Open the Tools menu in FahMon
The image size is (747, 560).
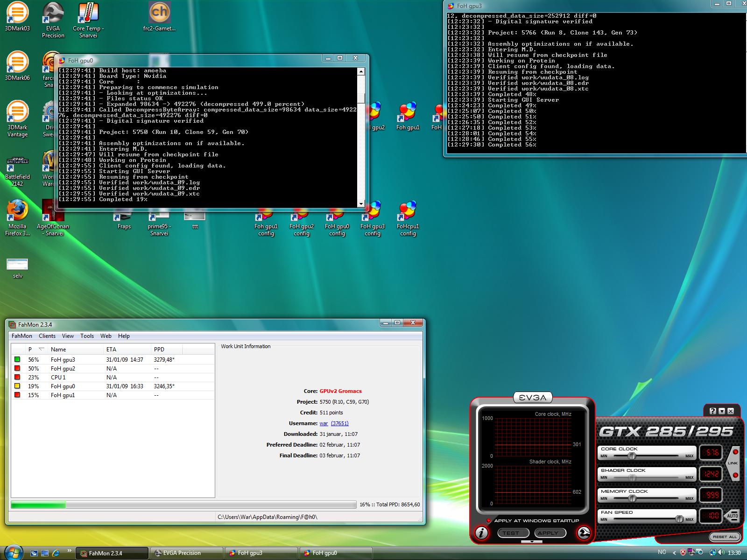(x=87, y=336)
